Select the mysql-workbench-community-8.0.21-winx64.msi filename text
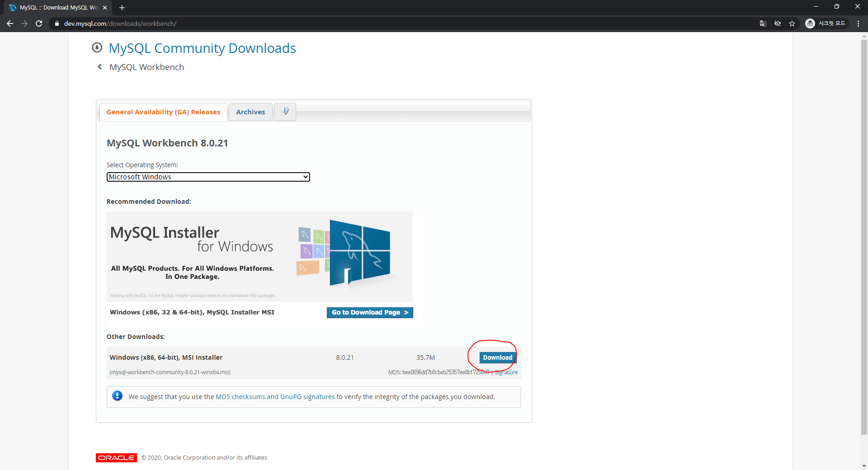 click(x=170, y=372)
